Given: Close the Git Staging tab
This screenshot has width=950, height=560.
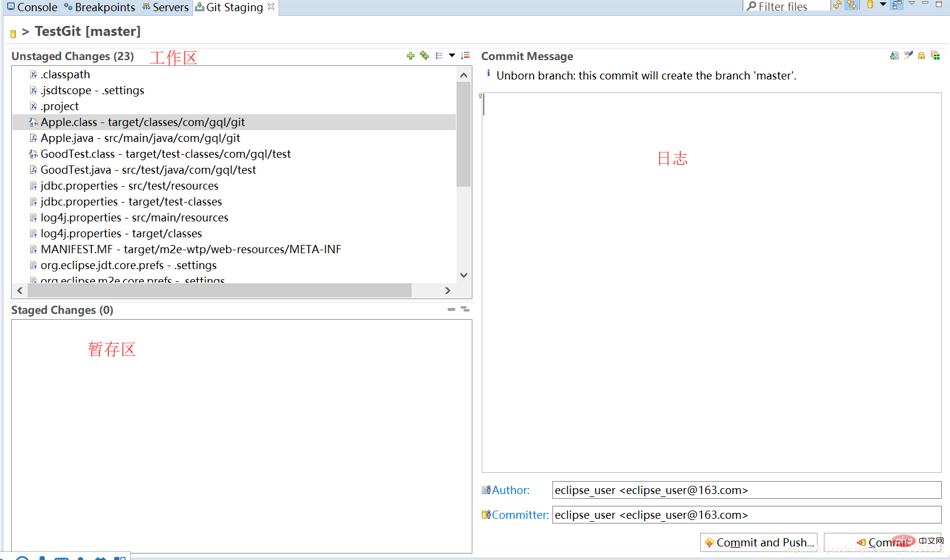Looking at the screenshot, I should tap(271, 6).
